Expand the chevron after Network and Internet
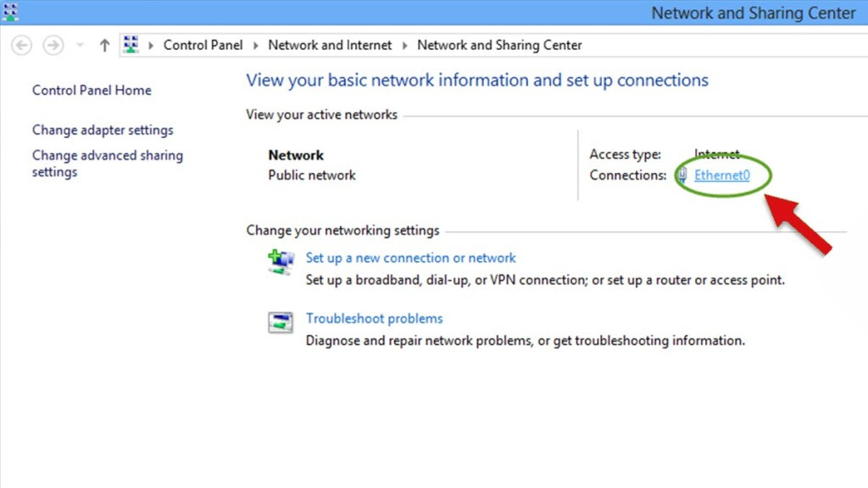This screenshot has height=488, width=868. [x=404, y=46]
